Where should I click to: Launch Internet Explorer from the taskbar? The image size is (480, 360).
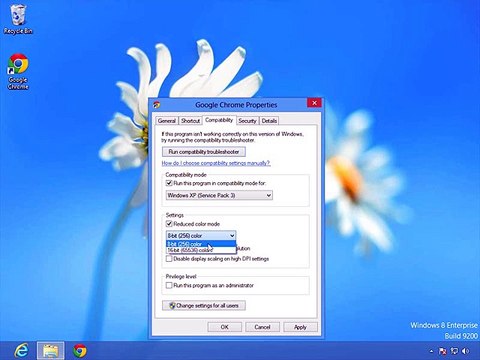point(21,350)
